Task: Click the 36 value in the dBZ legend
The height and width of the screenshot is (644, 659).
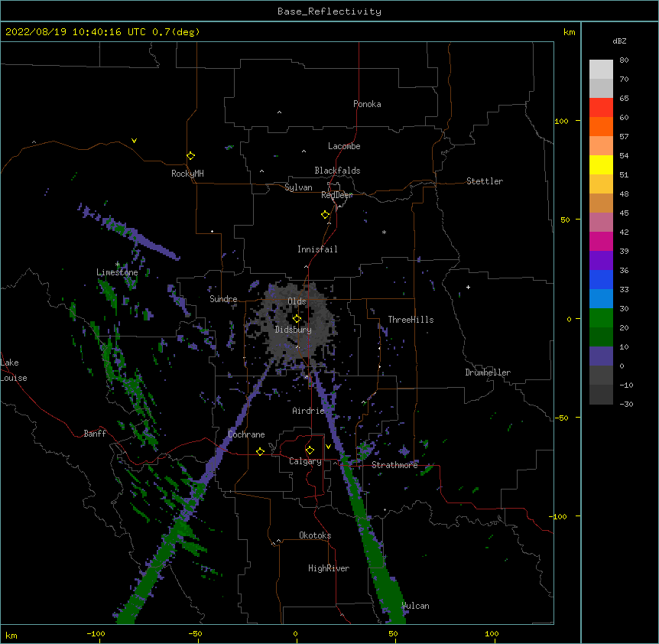Action: (x=624, y=270)
